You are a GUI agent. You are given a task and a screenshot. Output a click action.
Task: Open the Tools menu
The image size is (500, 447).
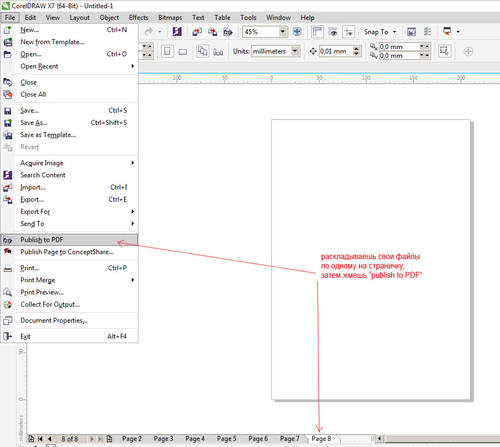248,18
